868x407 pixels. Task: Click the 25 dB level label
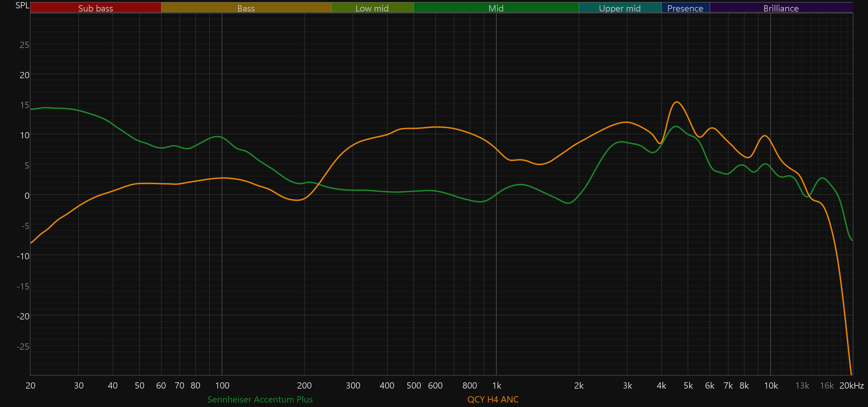pos(24,45)
